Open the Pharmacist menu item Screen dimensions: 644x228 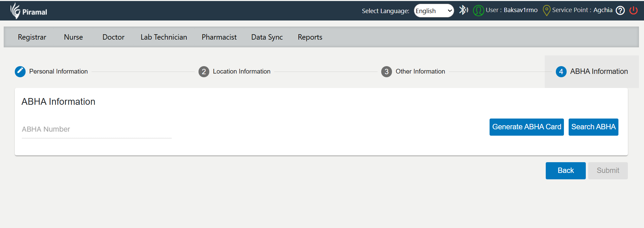pyautogui.click(x=219, y=37)
